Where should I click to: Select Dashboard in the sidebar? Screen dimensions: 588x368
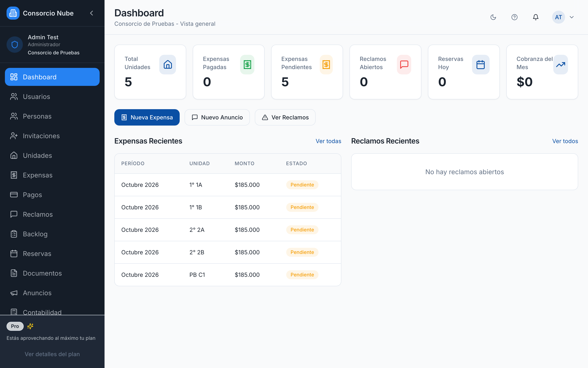click(52, 77)
